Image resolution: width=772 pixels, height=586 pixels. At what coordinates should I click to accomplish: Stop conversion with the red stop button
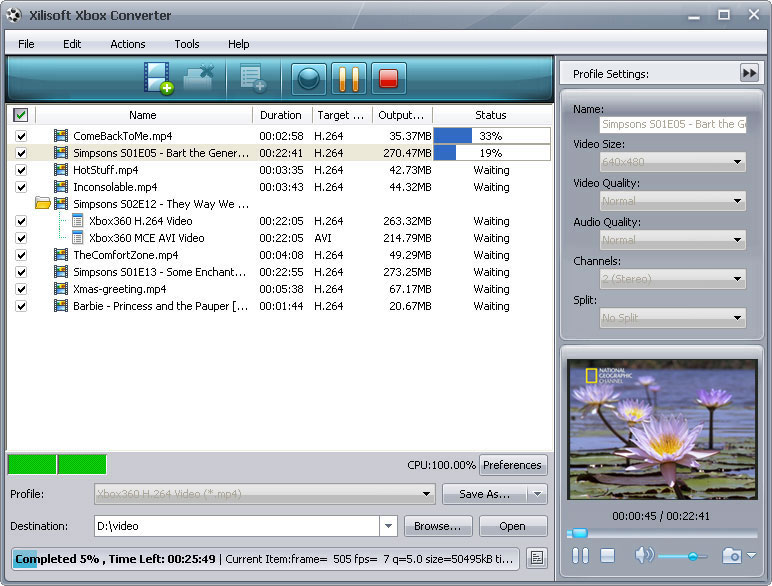click(x=388, y=78)
